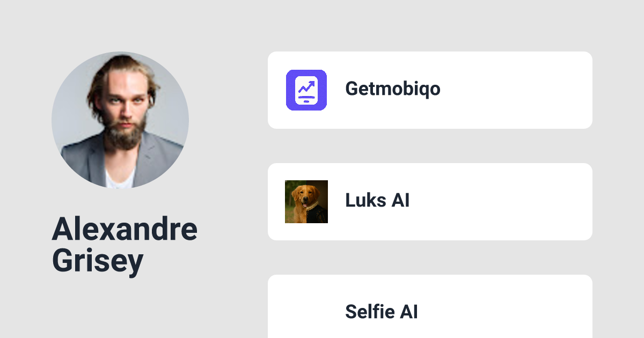Select the Luks AI card
The width and height of the screenshot is (644, 338).
click(x=429, y=201)
